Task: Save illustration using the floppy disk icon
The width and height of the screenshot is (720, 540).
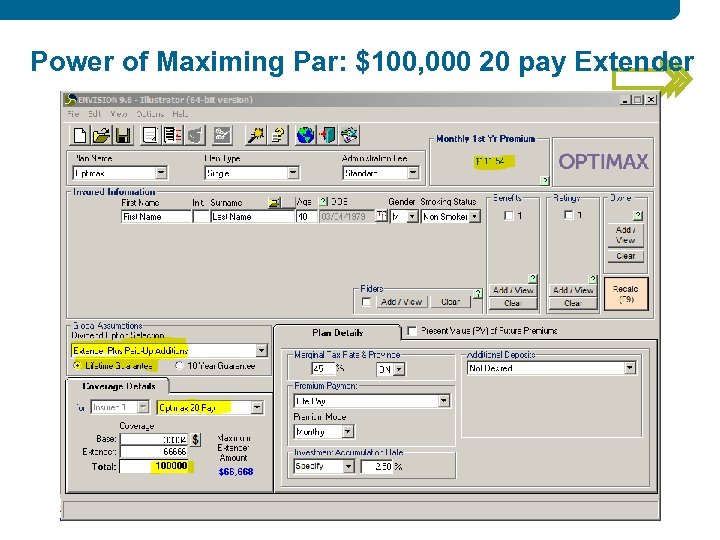Action: click(x=124, y=135)
